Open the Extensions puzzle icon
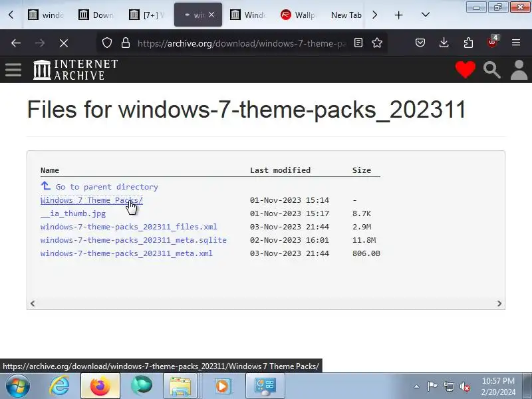532x399 pixels. (468, 43)
